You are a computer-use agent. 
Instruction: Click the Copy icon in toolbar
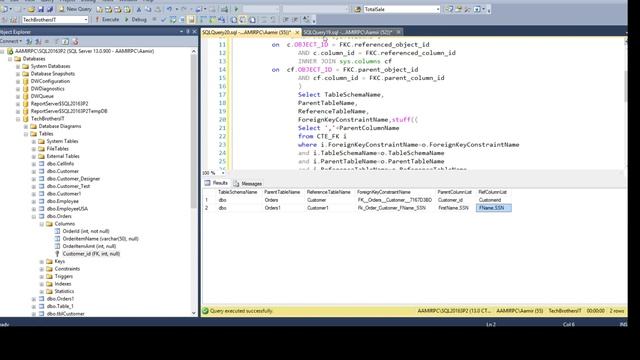click(148, 9)
